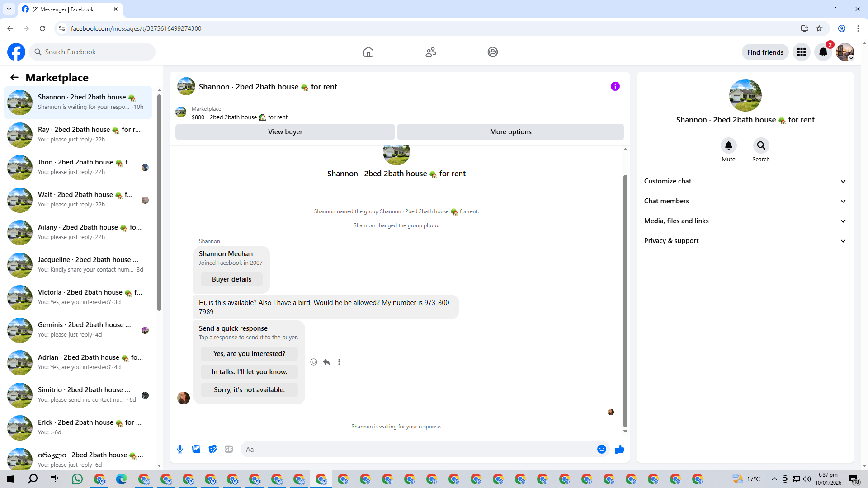Click the View buyer button
The image size is (868, 488).
point(285,132)
